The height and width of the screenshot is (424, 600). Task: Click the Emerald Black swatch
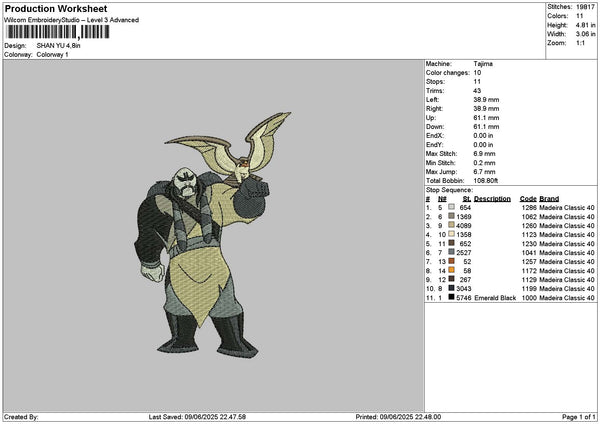point(452,297)
